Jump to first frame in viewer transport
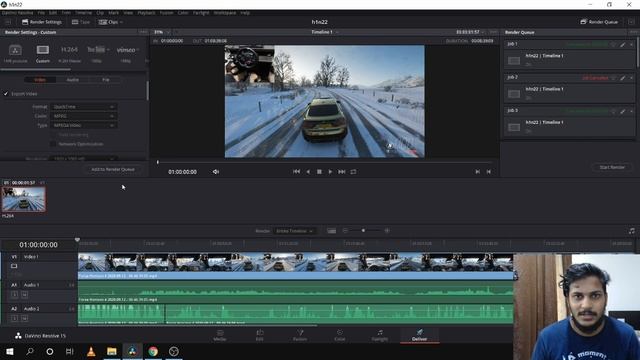 coord(296,172)
